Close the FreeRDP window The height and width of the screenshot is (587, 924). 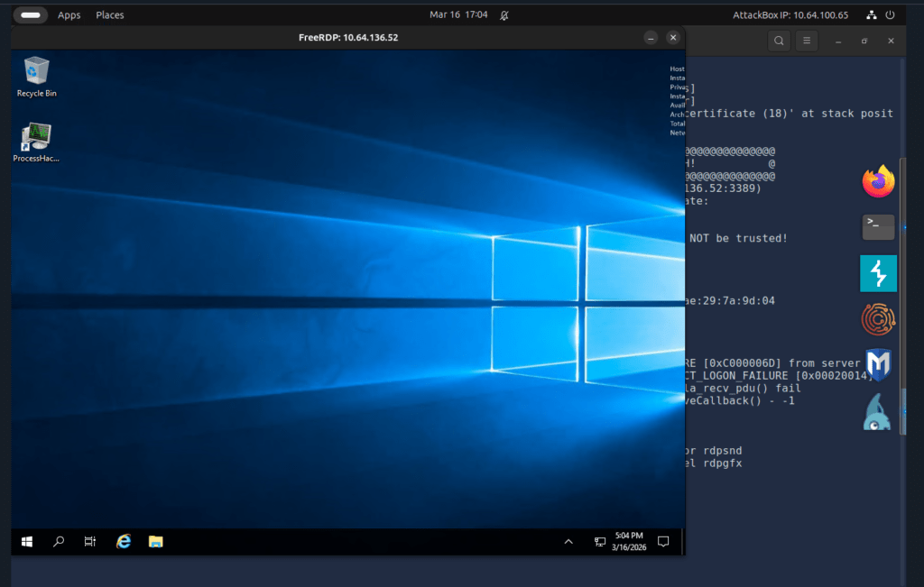click(x=673, y=38)
